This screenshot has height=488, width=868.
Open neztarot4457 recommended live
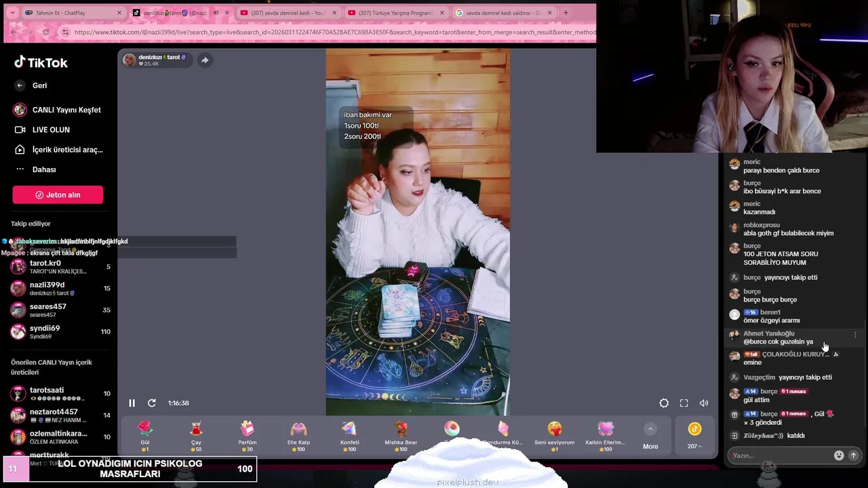(x=59, y=415)
